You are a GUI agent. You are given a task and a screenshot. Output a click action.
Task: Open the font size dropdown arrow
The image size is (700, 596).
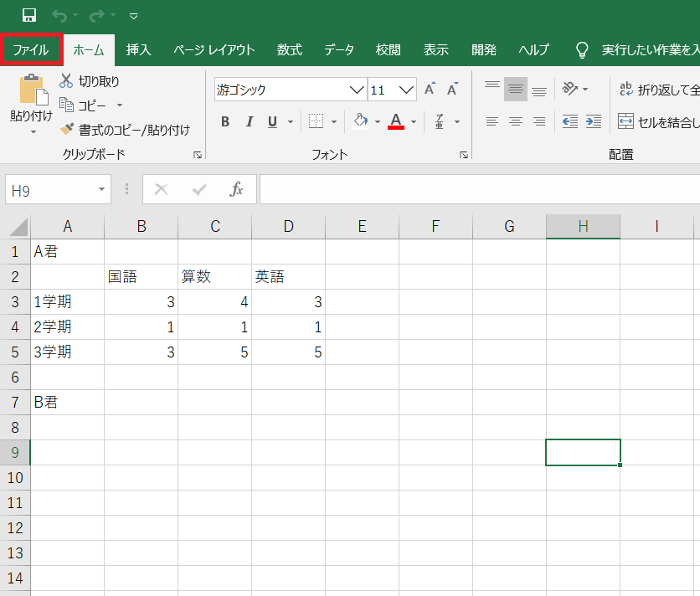point(407,90)
